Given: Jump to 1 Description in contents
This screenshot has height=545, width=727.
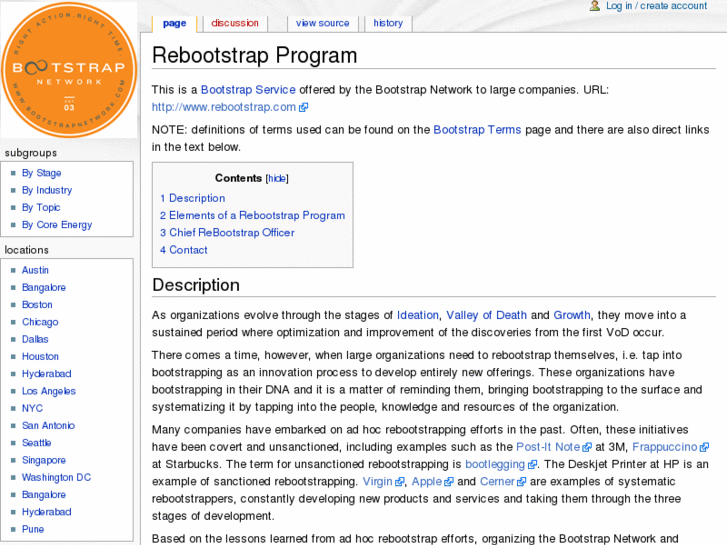Looking at the screenshot, I should pos(192,198).
